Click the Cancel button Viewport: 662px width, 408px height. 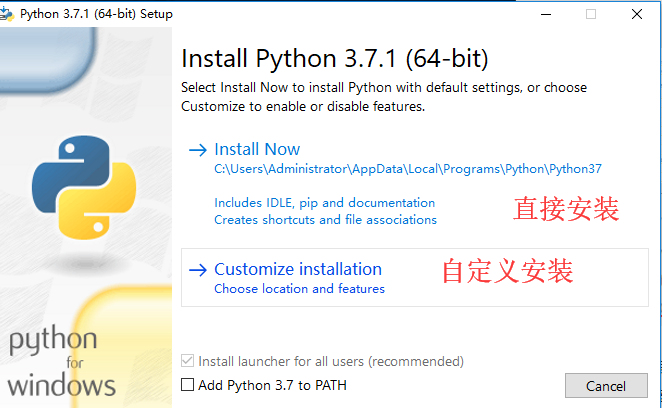606,385
